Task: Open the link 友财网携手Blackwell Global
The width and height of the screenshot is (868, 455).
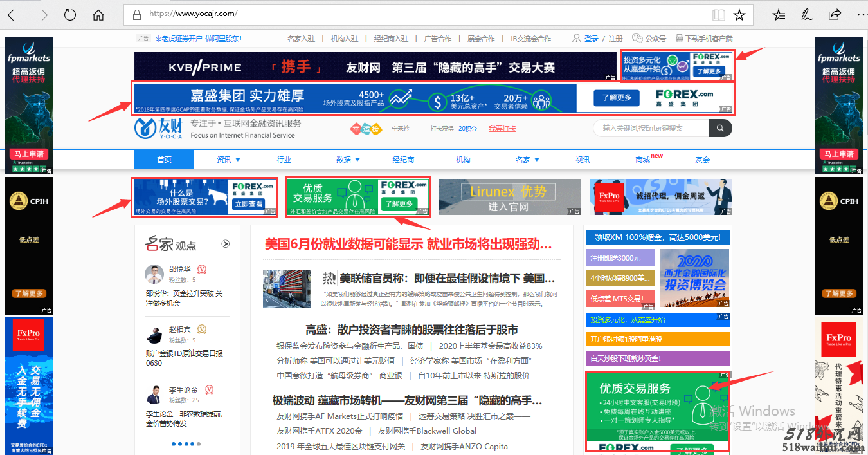Action: pyautogui.click(x=427, y=431)
